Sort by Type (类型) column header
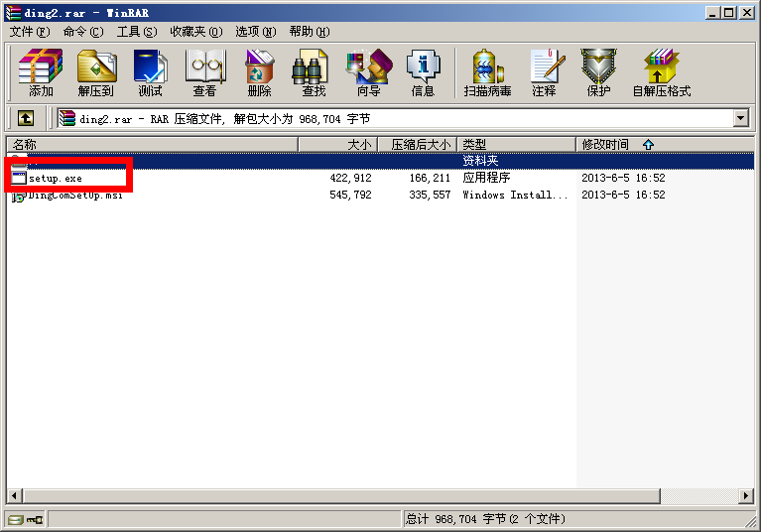Viewport: 761px width, 532px height. pyautogui.click(x=516, y=145)
